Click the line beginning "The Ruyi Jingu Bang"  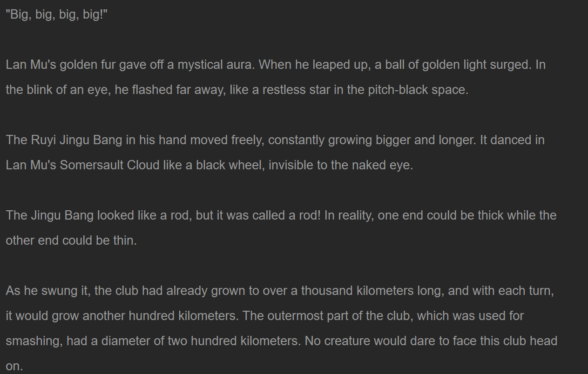[275, 140]
